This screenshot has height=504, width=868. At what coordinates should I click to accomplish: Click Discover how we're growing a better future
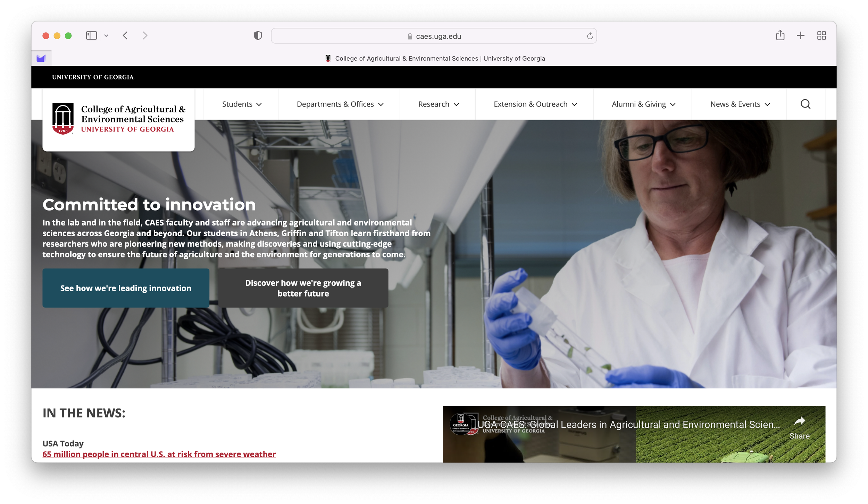(303, 288)
